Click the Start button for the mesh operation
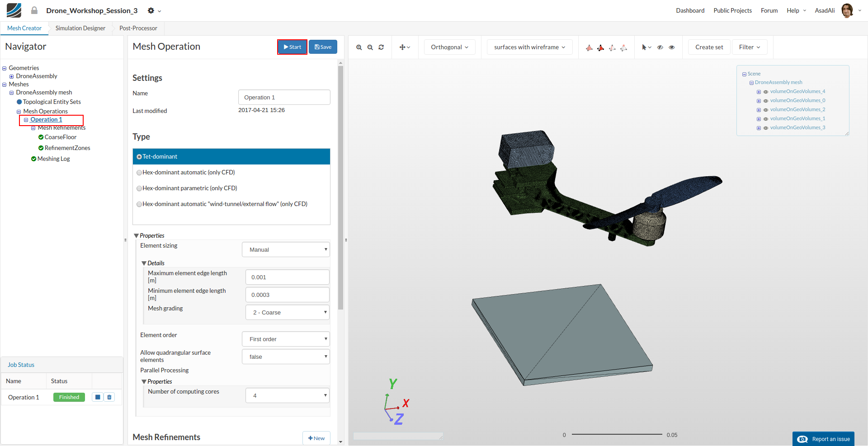 click(x=292, y=47)
